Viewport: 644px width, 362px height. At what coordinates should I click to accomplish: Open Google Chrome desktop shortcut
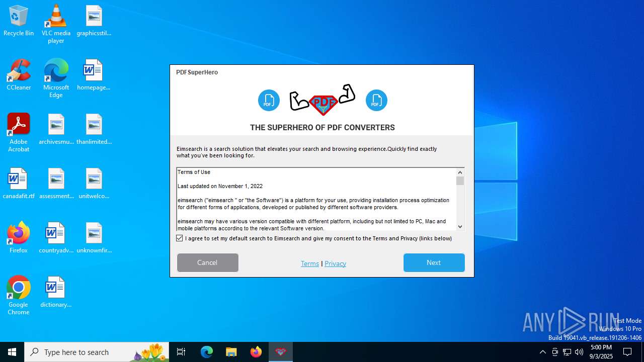pos(19,296)
